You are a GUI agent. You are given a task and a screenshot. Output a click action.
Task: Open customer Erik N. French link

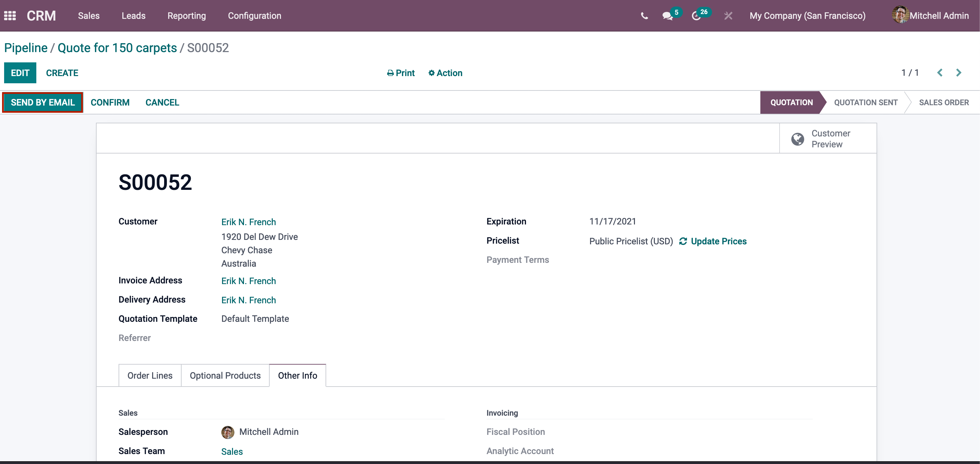click(x=248, y=222)
